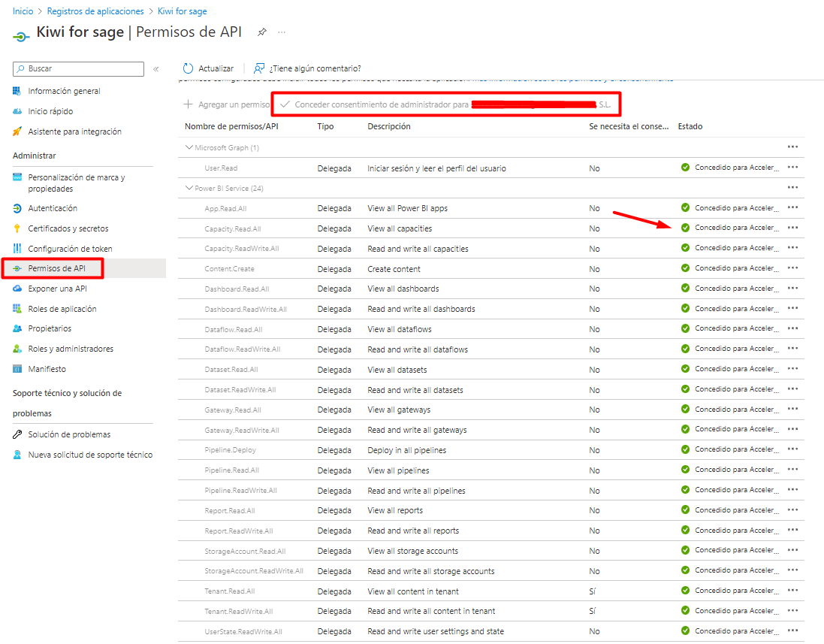Collapse the Microsoft Graph (1) group

tap(189, 148)
